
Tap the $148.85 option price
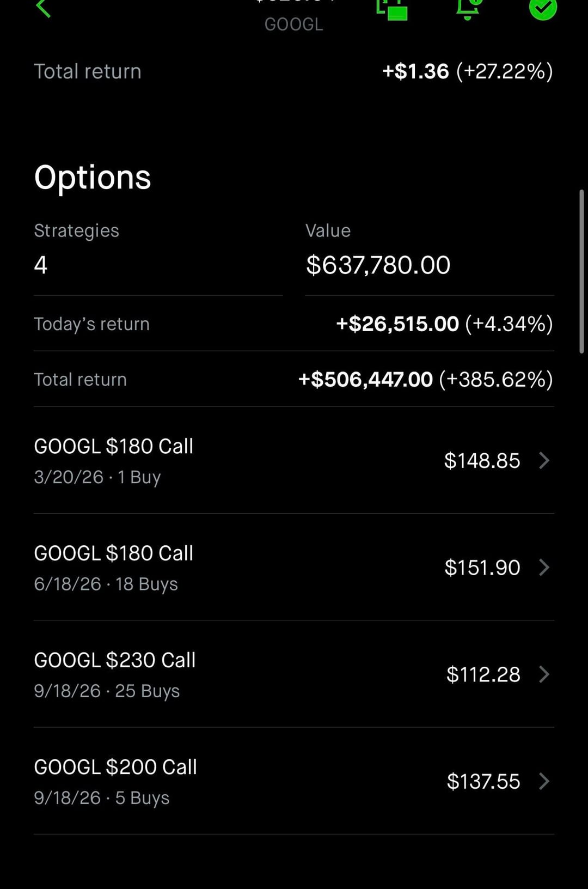[x=482, y=461]
